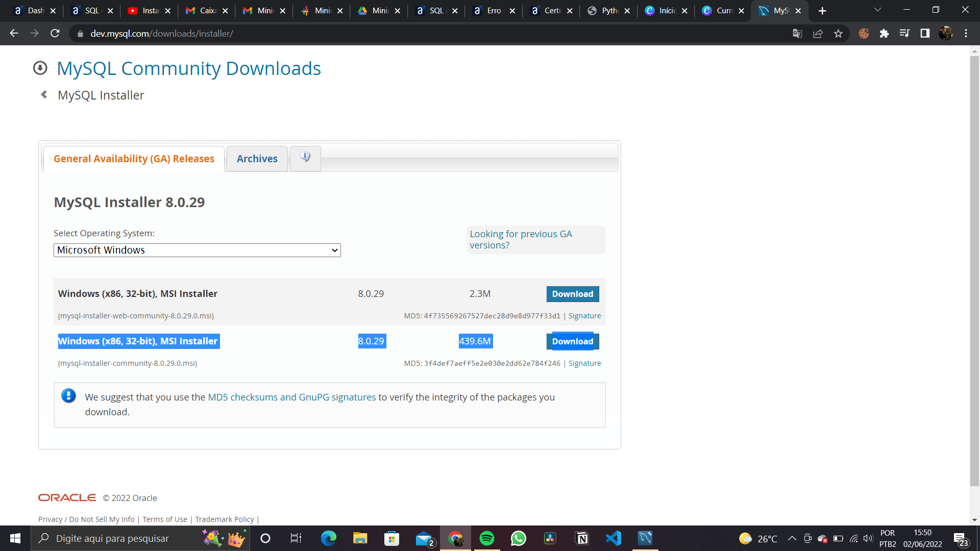Open Signature link for mysql-installer-community MSI
980x551 pixels.
point(584,363)
